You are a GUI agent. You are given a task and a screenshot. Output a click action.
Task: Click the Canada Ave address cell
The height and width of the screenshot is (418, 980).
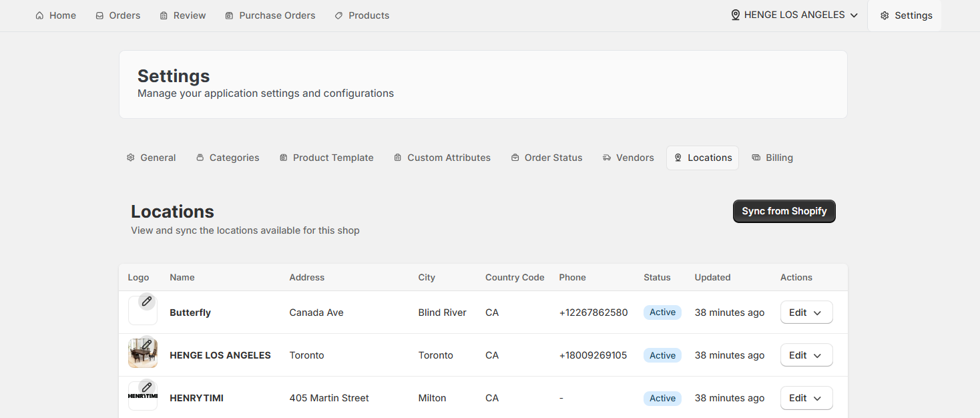(x=316, y=312)
